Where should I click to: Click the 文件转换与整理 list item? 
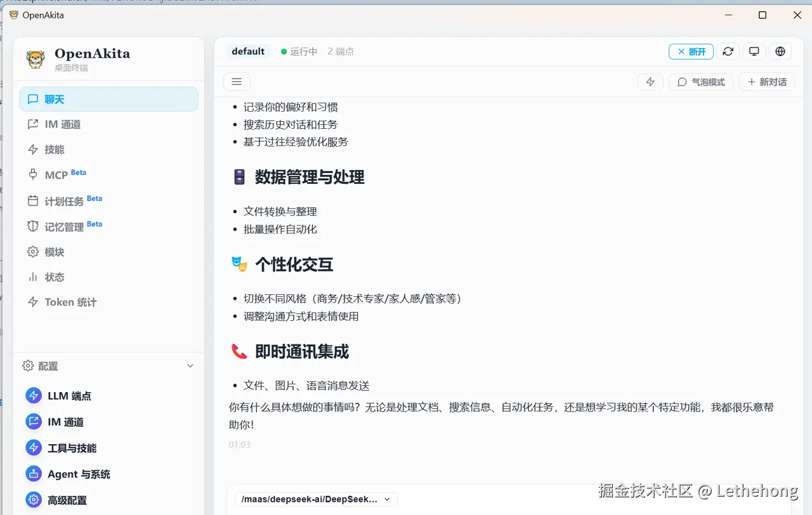(x=280, y=211)
